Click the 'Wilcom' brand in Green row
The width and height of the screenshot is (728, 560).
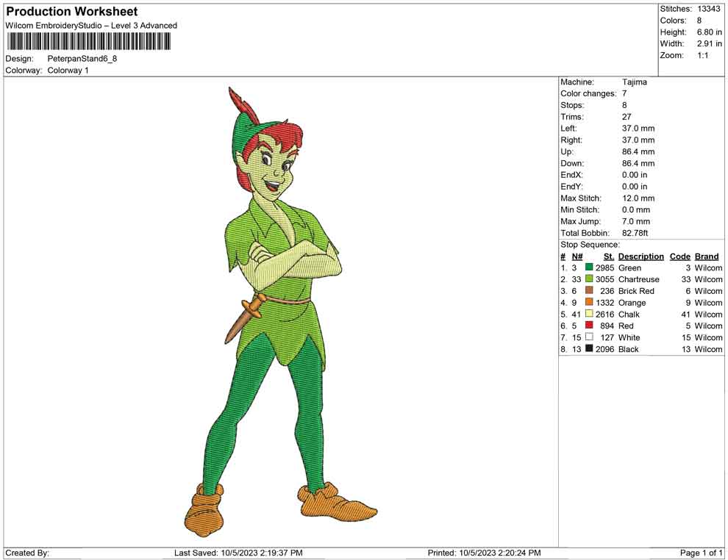coord(708,268)
